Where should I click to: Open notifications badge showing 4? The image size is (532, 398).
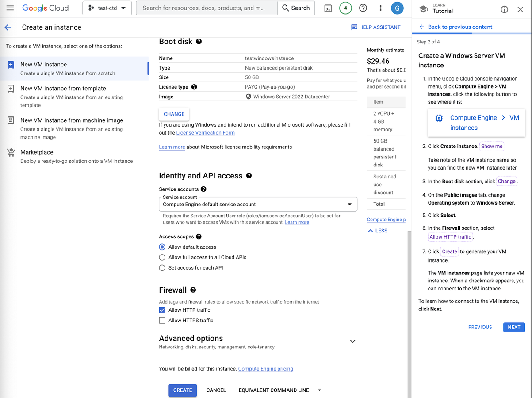tap(345, 8)
